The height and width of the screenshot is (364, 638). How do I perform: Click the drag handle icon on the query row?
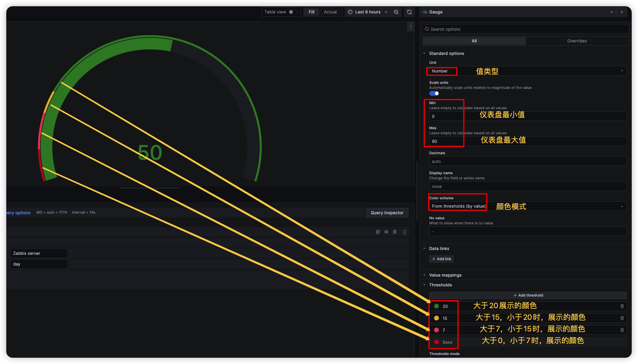point(405,232)
